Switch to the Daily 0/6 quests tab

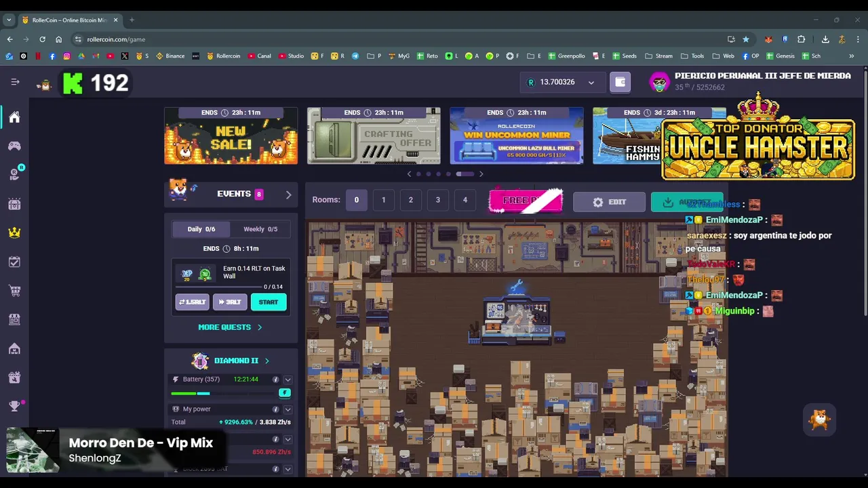pyautogui.click(x=201, y=229)
